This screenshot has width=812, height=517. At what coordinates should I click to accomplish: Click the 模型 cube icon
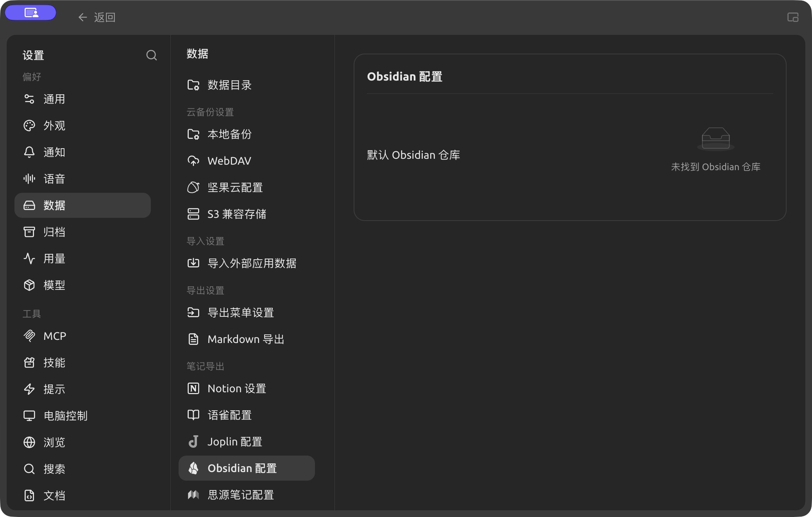point(29,285)
